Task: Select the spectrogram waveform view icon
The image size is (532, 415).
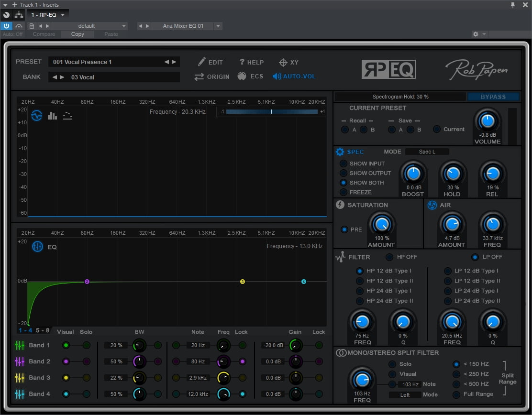Action: 37,116
